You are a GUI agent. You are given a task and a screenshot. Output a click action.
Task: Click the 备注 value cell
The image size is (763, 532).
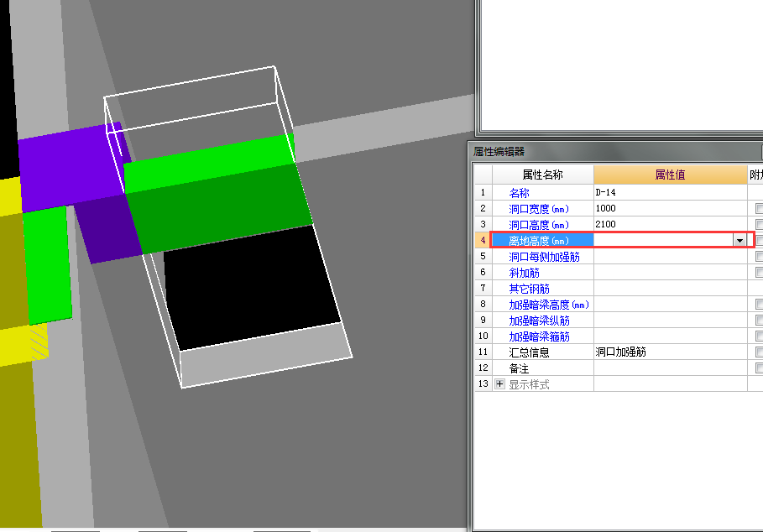click(671, 368)
